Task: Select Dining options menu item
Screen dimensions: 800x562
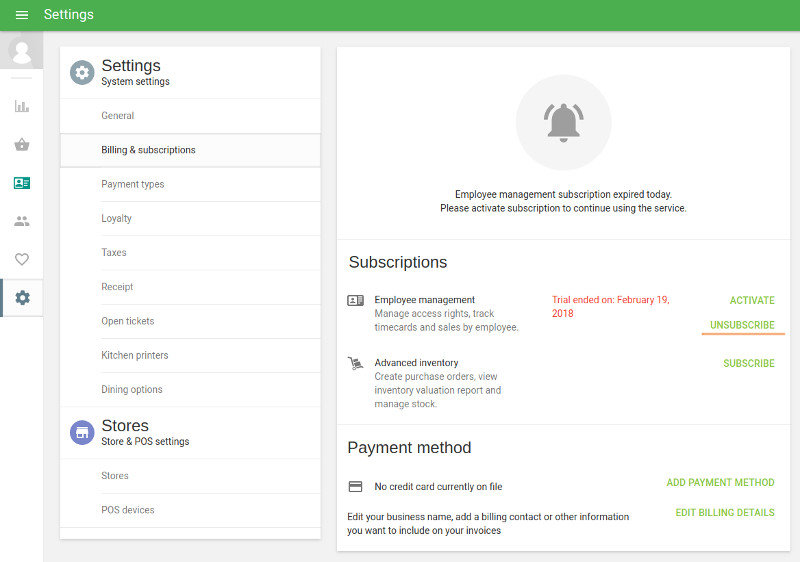Action: [131, 390]
